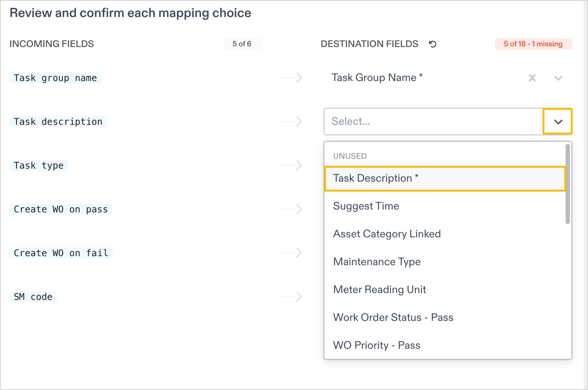Open the Task description destination dropdown arrow
The image size is (588, 390).
click(x=558, y=122)
